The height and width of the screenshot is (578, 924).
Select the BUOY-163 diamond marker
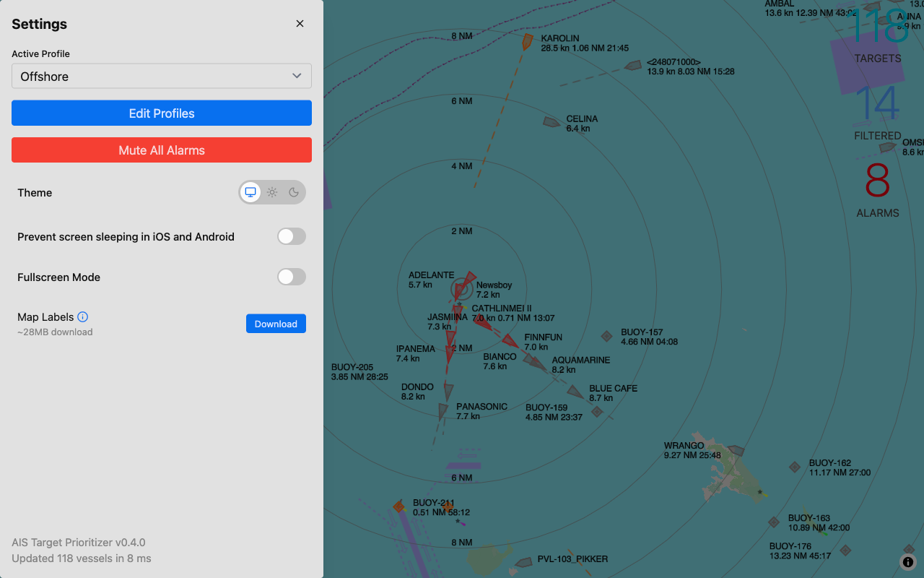(774, 522)
